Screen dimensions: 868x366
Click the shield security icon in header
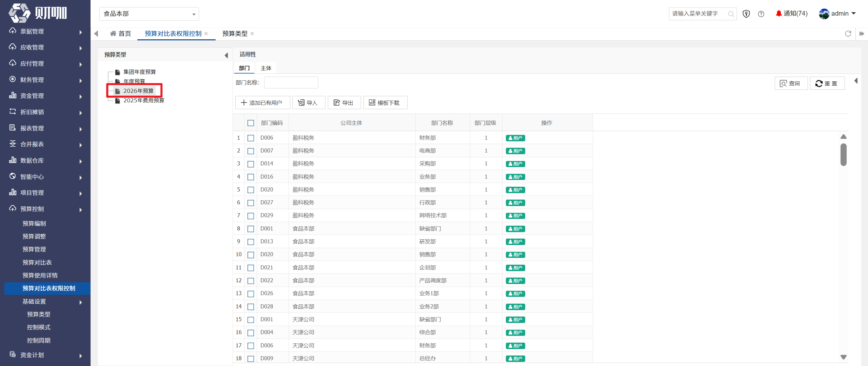[746, 14]
